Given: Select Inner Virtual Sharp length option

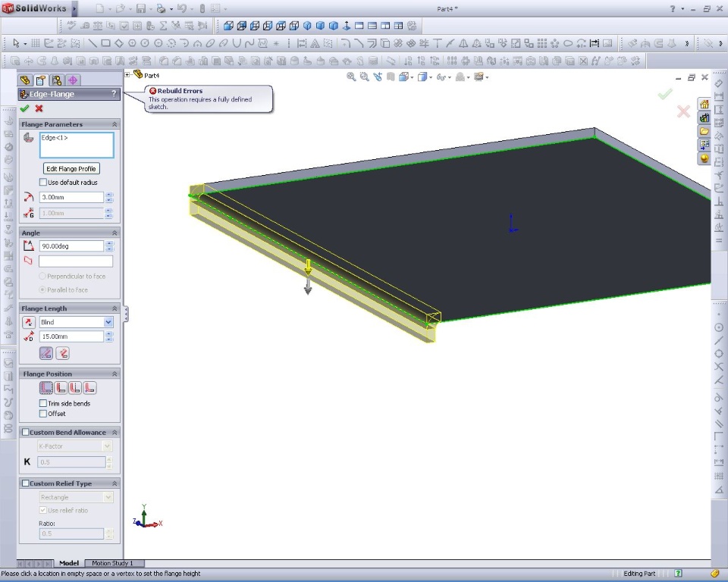Looking at the screenshot, I should (63, 353).
